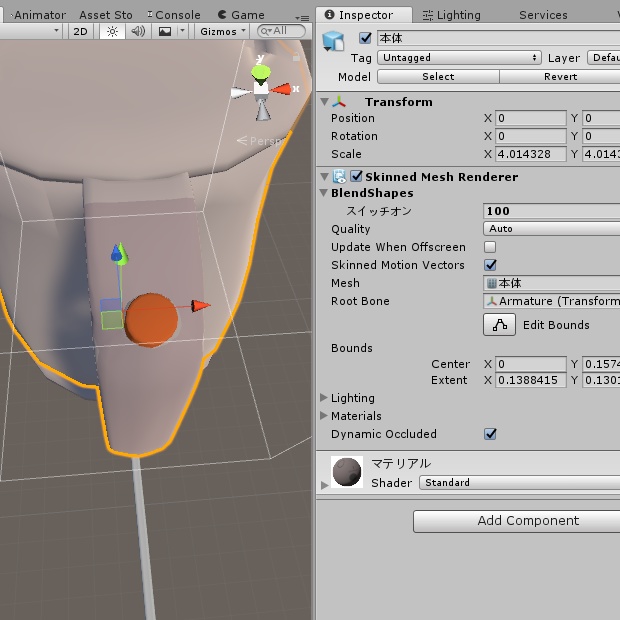Screen dimensions: 620x620
Task: Edit the object name field 本体
Action: point(498,38)
